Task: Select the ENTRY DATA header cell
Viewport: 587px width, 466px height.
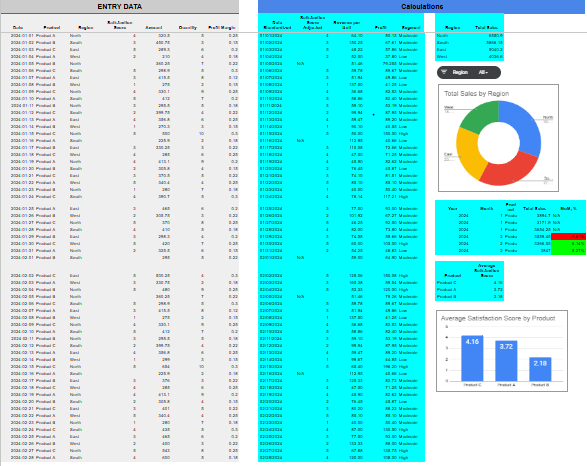Action: tap(120, 7)
